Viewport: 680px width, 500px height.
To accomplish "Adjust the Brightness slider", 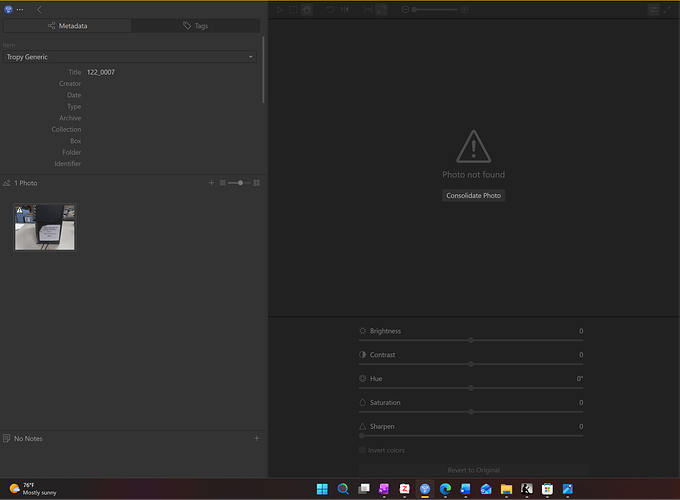I will (x=471, y=340).
